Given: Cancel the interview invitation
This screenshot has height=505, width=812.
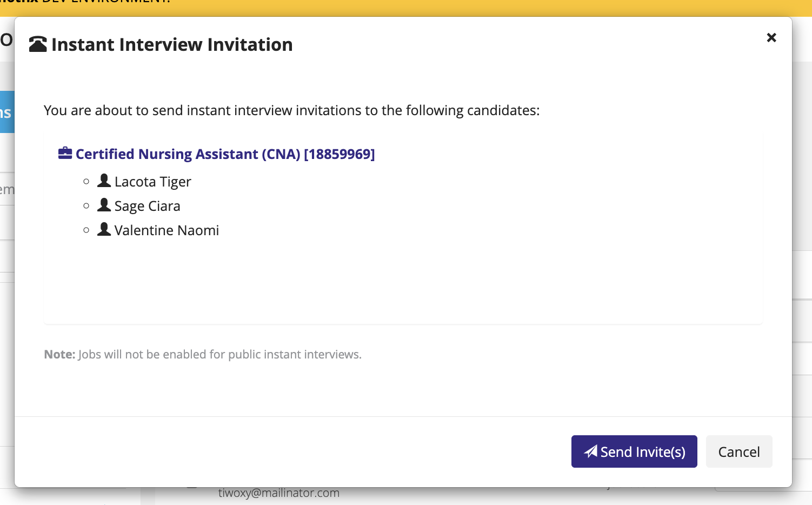Looking at the screenshot, I should pyautogui.click(x=738, y=451).
